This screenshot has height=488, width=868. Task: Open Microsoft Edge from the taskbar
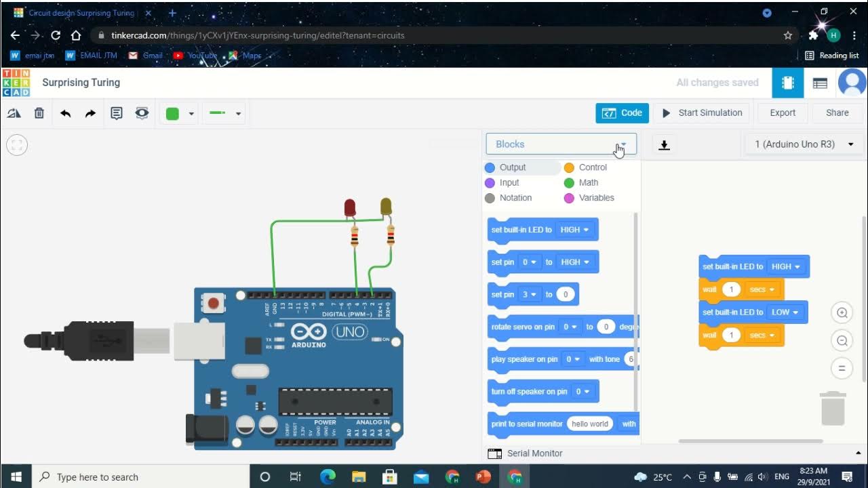[x=328, y=476]
